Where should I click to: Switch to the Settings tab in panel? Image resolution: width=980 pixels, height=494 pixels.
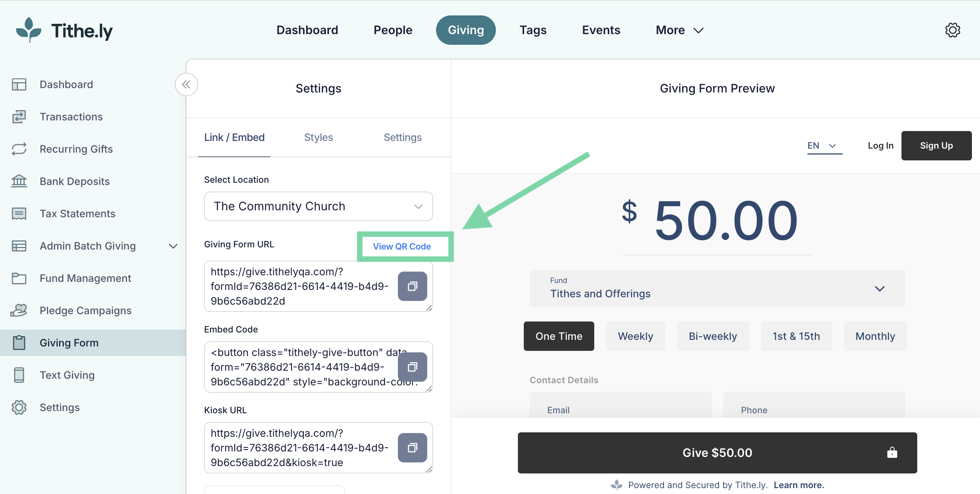click(403, 137)
